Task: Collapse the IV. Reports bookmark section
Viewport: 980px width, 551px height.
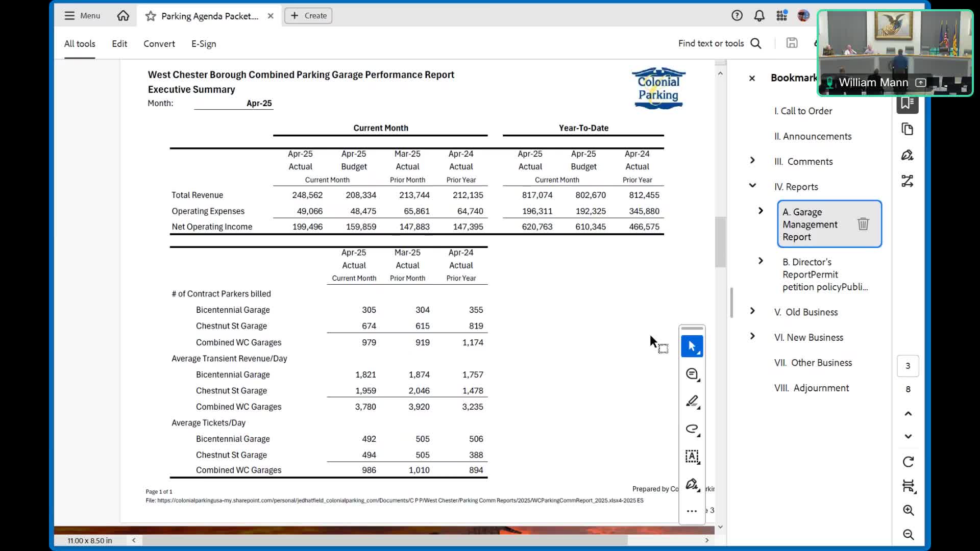Action: click(752, 186)
